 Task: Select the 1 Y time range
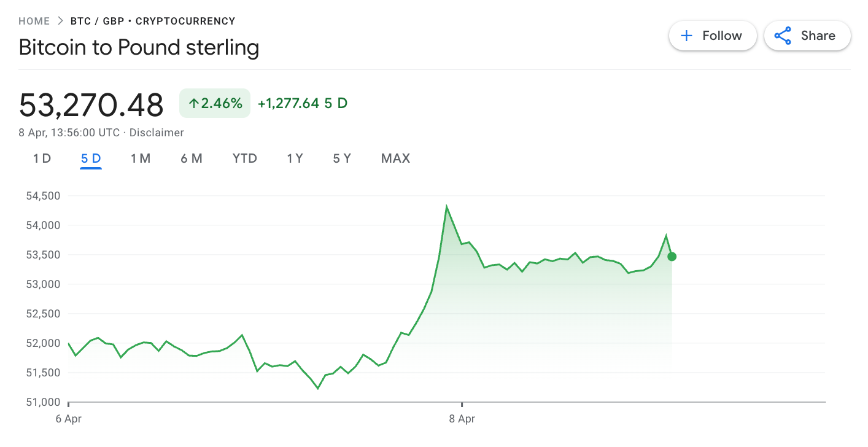click(295, 158)
